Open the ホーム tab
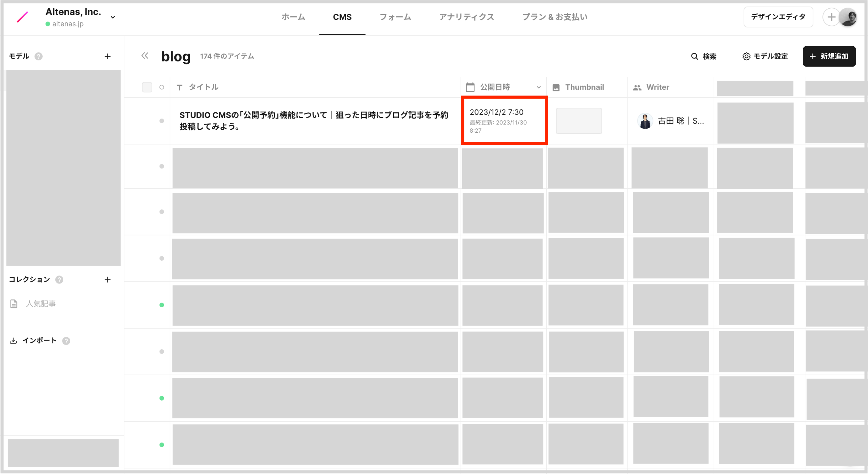Image resolution: width=868 pixels, height=474 pixels. point(293,17)
